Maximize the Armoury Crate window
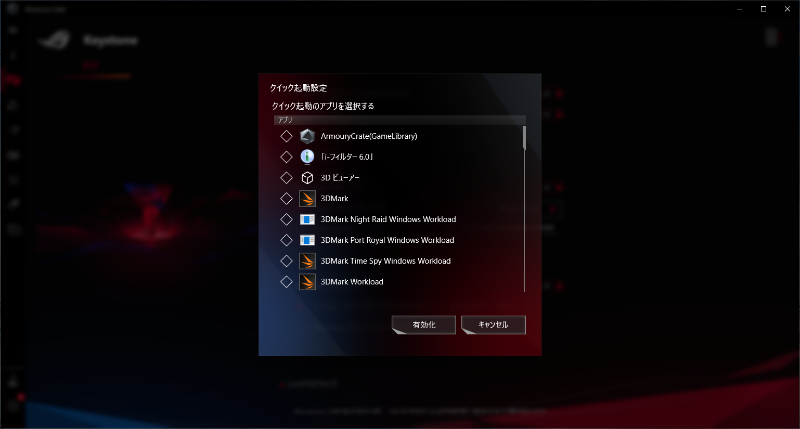 (x=763, y=9)
